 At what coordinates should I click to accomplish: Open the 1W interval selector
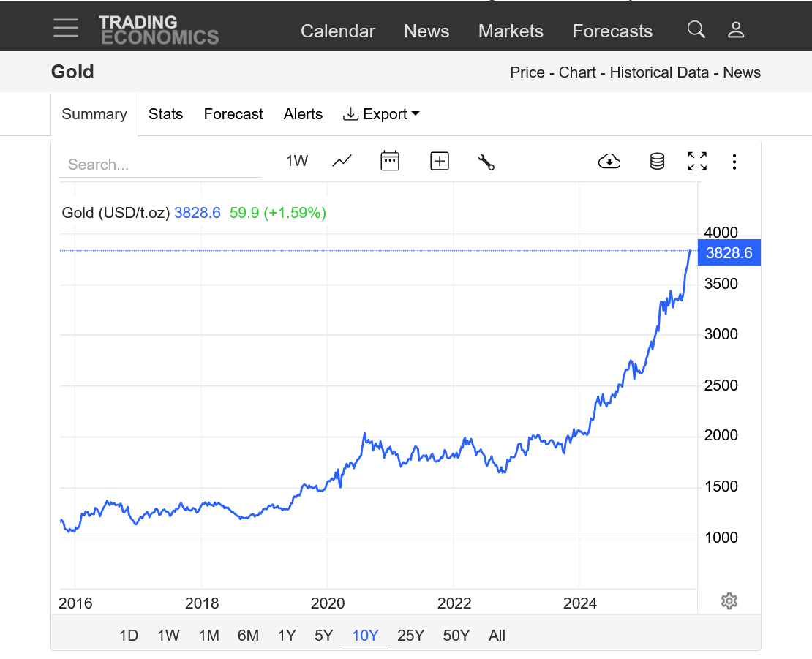[x=296, y=162]
